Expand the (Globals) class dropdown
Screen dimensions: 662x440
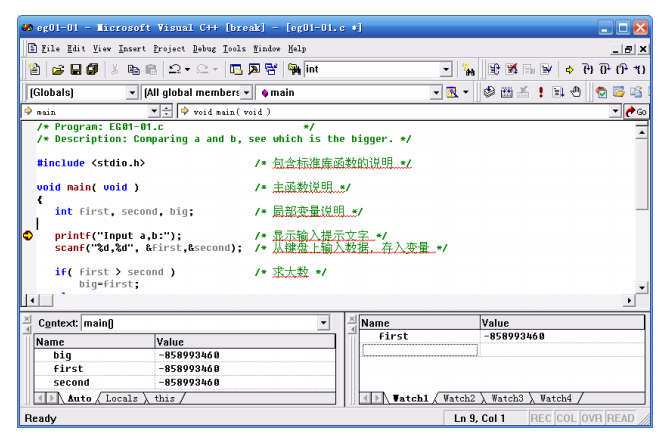(132, 93)
